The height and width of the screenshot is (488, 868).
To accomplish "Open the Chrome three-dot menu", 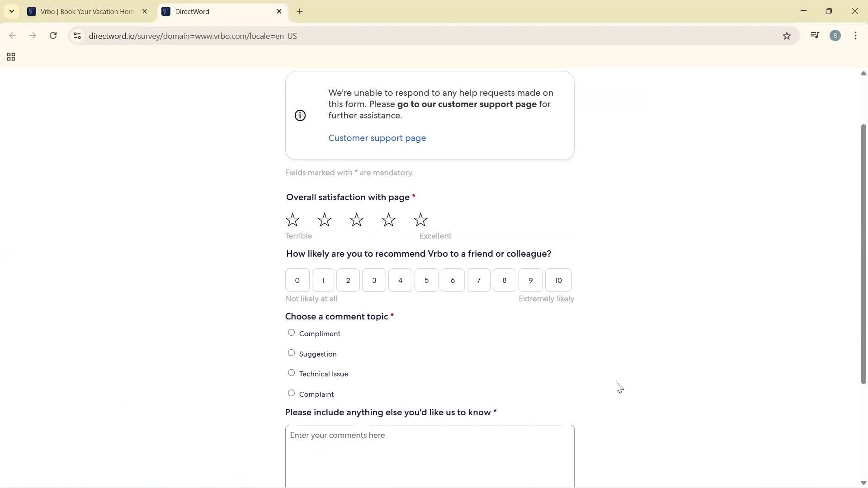I will tap(856, 35).
